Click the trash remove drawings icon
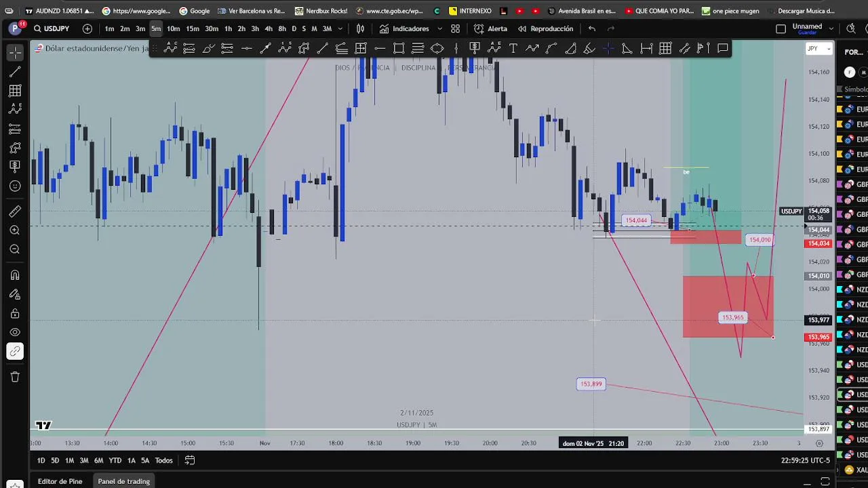868x488 pixels. (15, 377)
